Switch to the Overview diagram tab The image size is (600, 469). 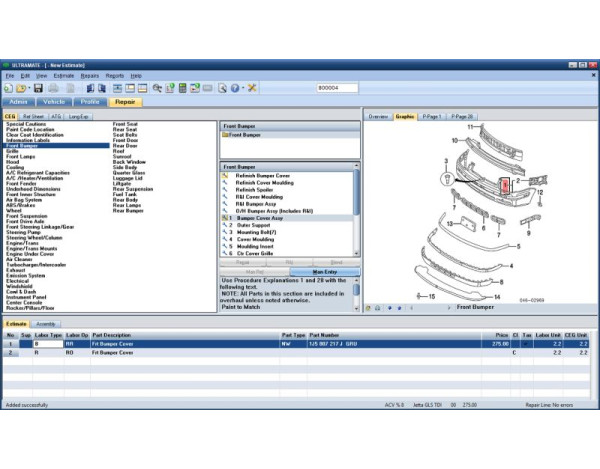[378, 116]
